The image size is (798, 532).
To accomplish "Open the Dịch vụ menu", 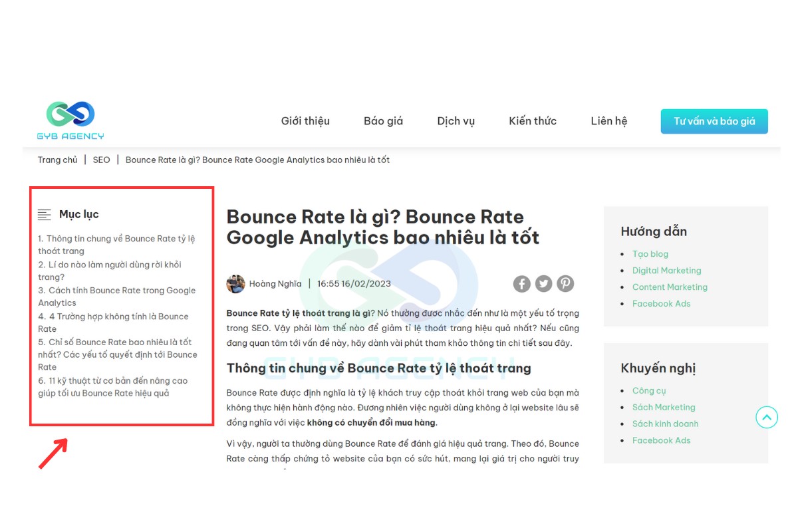I will click(456, 121).
